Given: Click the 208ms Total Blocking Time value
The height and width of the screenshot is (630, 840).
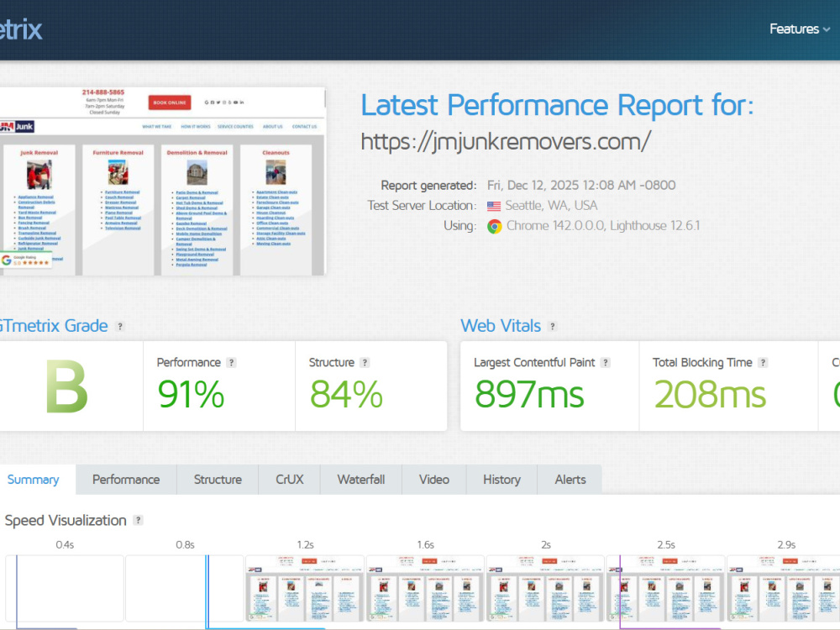Looking at the screenshot, I should click(710, 395).
